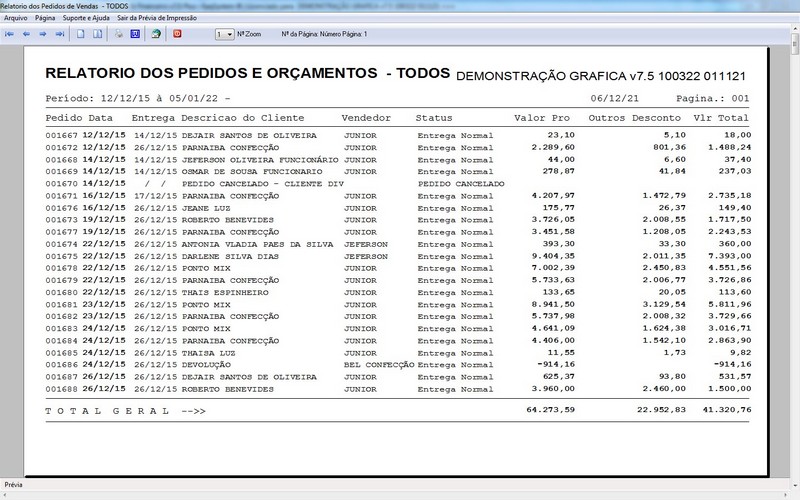Open the Nº Zoom dropdown
This screenshot has height=500, width=800.
point(224,34)
